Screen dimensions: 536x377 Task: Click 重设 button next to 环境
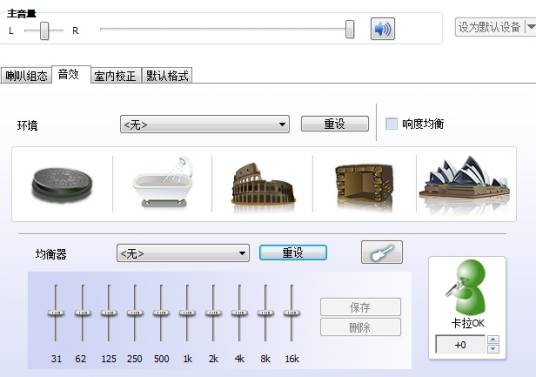(x=335, y=124)
